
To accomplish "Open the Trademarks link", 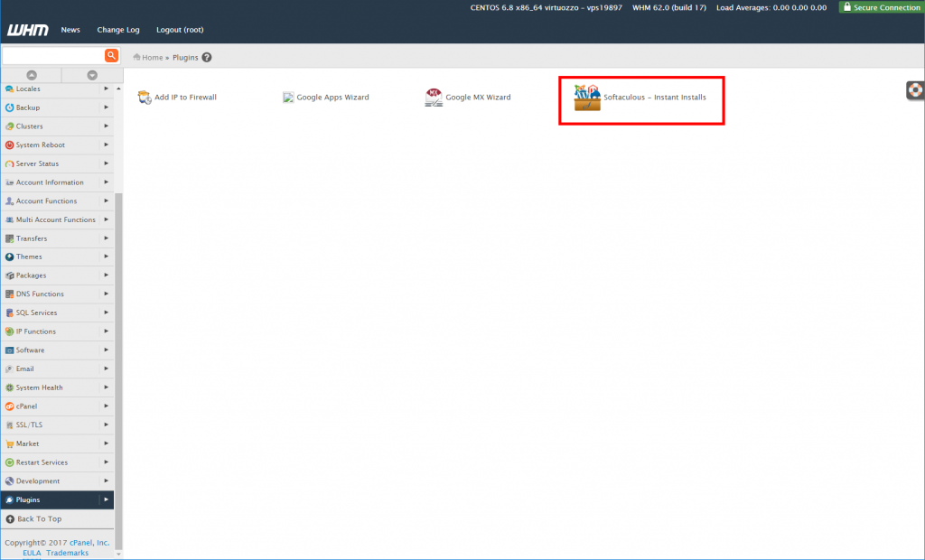I will click(x=67, y=553).
